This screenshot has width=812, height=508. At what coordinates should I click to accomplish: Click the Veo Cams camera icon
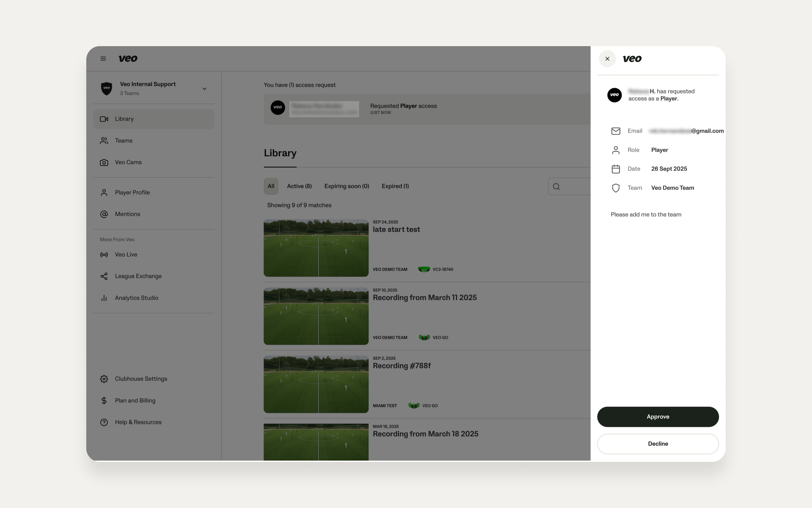[104, 163]
